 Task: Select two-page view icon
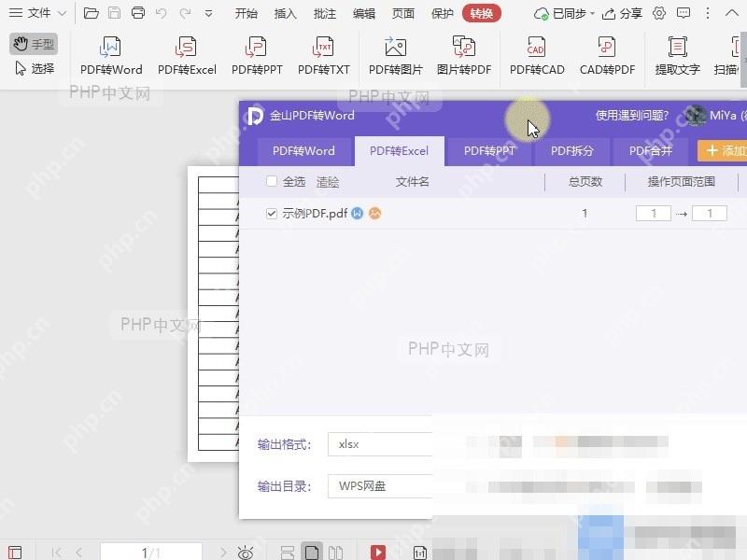pyautogui.click(x=335, y=553)
